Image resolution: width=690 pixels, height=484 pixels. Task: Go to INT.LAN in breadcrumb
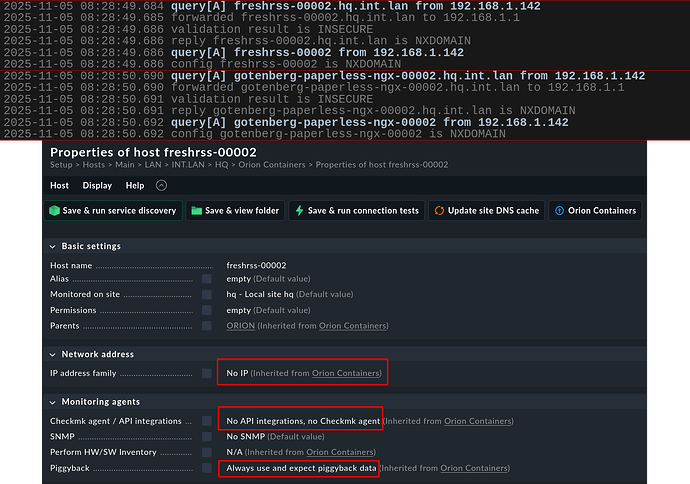[188, 165]
